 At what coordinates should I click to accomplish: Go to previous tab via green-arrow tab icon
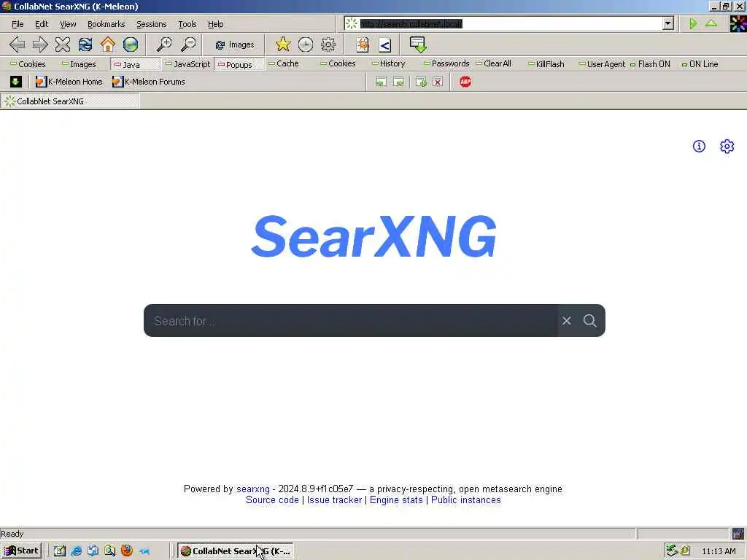tap(381, 82)
